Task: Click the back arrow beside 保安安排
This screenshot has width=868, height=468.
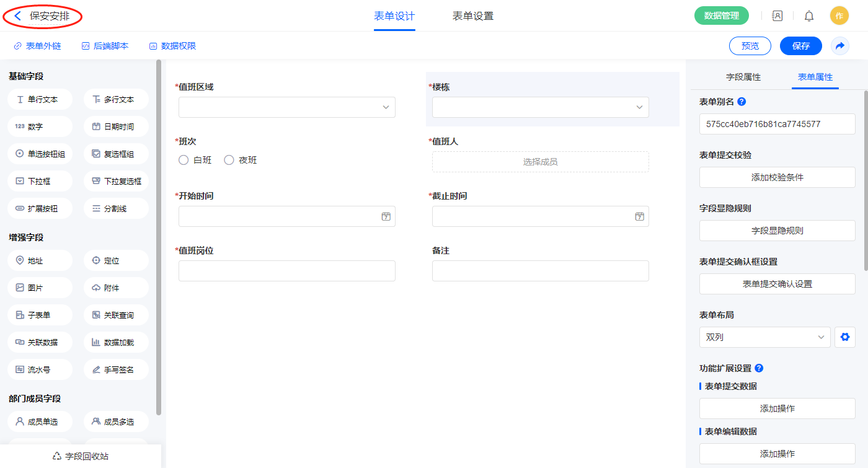Action: click(x=18, y=16)
